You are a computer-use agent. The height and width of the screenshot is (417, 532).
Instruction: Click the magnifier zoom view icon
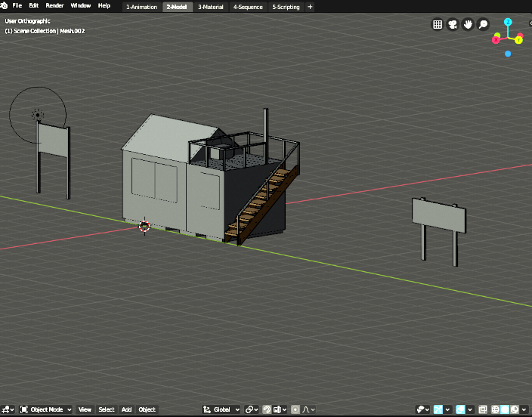pyautogui.click(x=483, y=24)
